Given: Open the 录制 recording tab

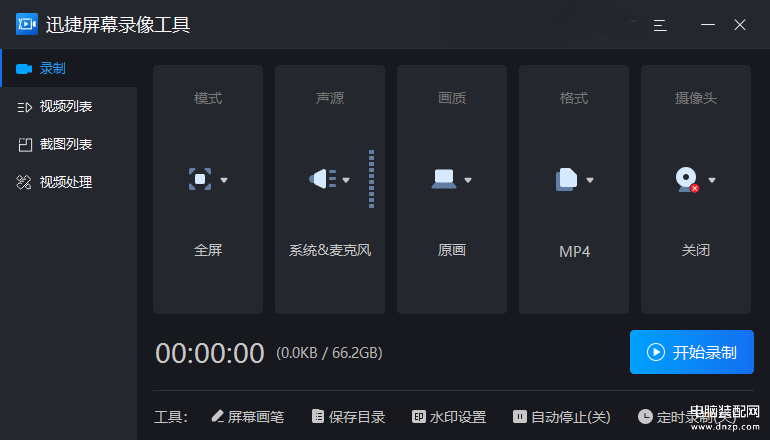Looking at the screenshot, I should tap(69, 68).
